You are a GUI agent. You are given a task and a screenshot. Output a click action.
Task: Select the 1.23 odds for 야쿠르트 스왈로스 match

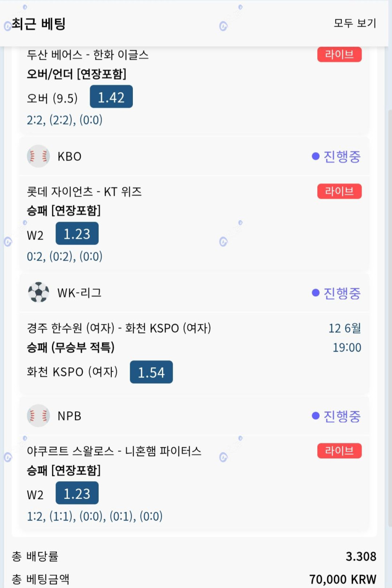point(77,493)
